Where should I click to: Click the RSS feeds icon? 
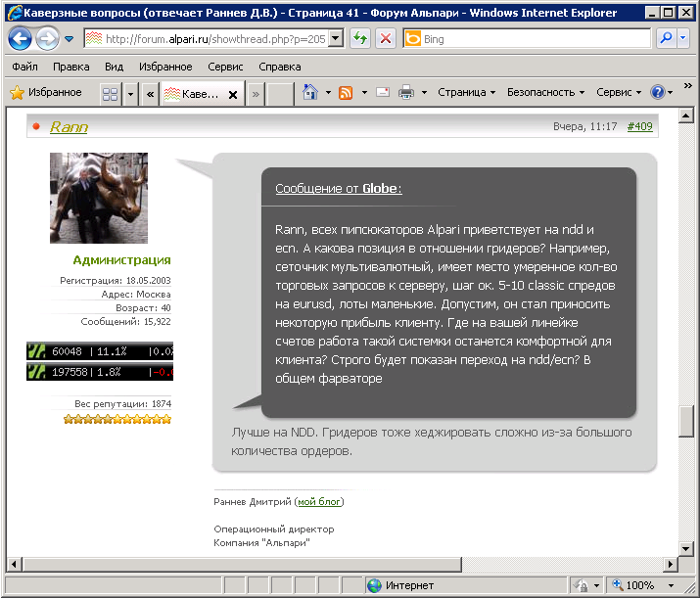point(346,92)
